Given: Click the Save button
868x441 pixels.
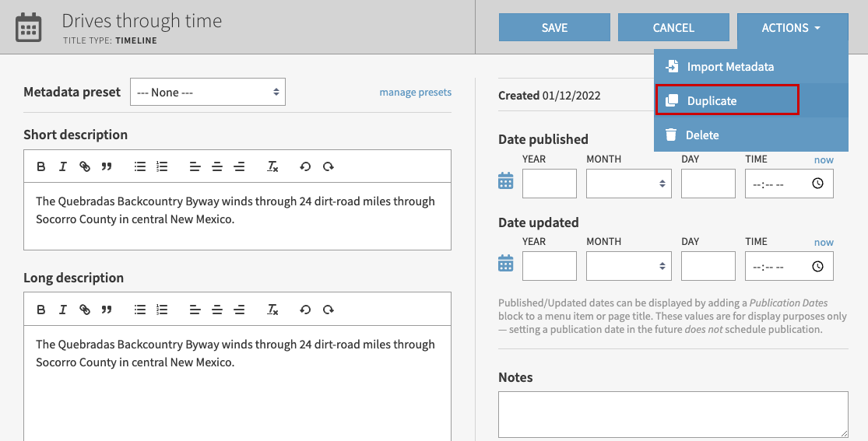Looking at the screenshot, I should point(555,28).
